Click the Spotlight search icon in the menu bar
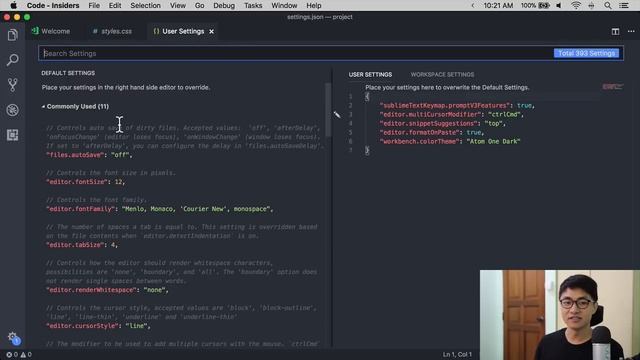Screen dimensions: 640x360 point(608,5)
